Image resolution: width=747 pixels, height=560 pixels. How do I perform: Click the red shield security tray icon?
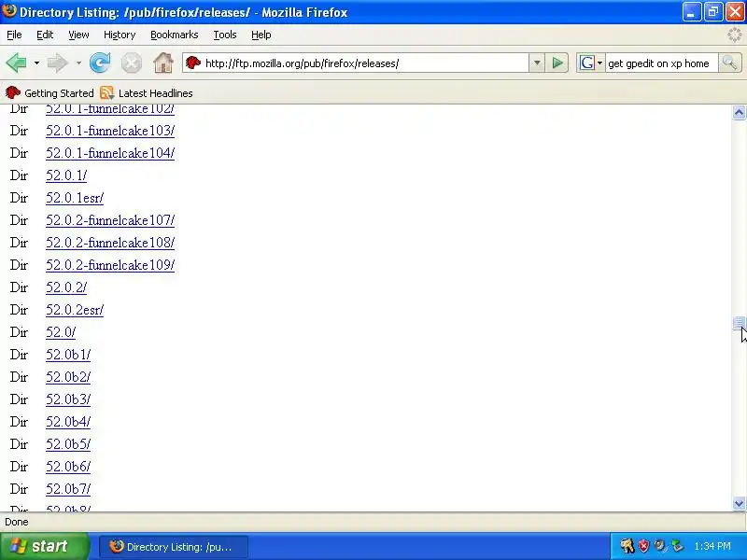(x=643, y=546)
